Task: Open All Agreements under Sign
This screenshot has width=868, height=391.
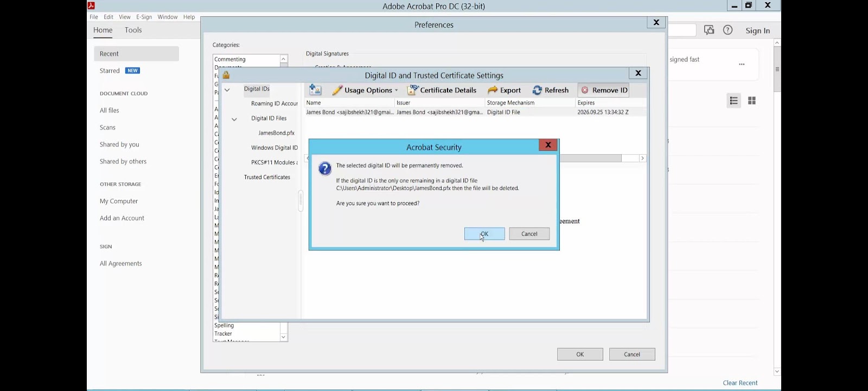Action: pos(120,263)
